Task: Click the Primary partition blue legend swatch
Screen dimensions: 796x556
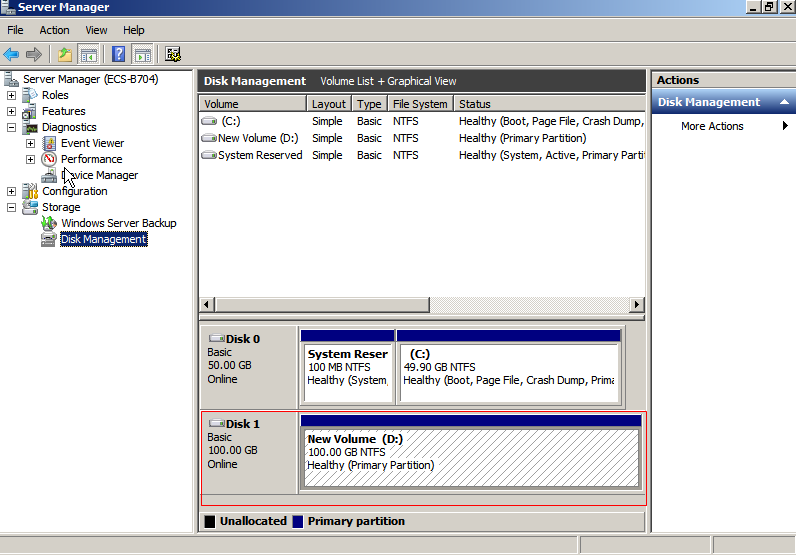Action: click(x=298, y=521)
